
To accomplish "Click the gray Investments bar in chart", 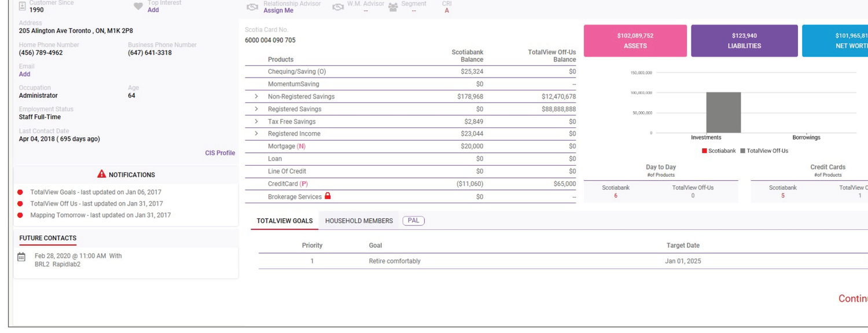I will tap(723, 112).
